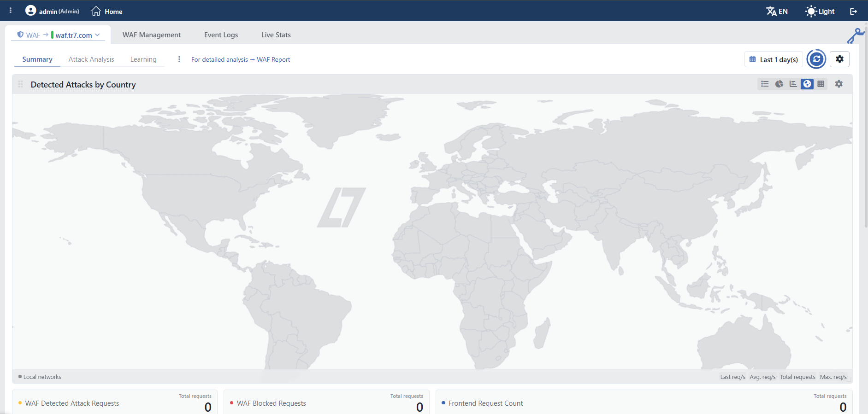Open the WAF Management tab
The image size is (868, 414).
(152, 35)
